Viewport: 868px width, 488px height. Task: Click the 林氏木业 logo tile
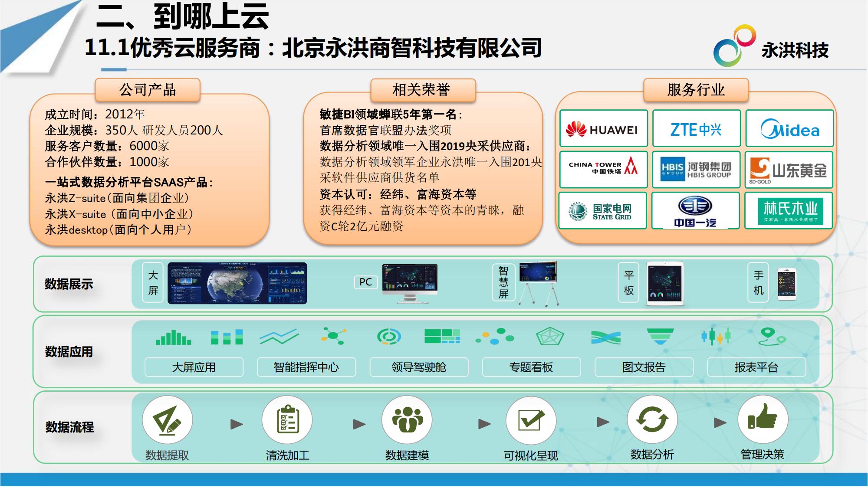click(789, 210)
